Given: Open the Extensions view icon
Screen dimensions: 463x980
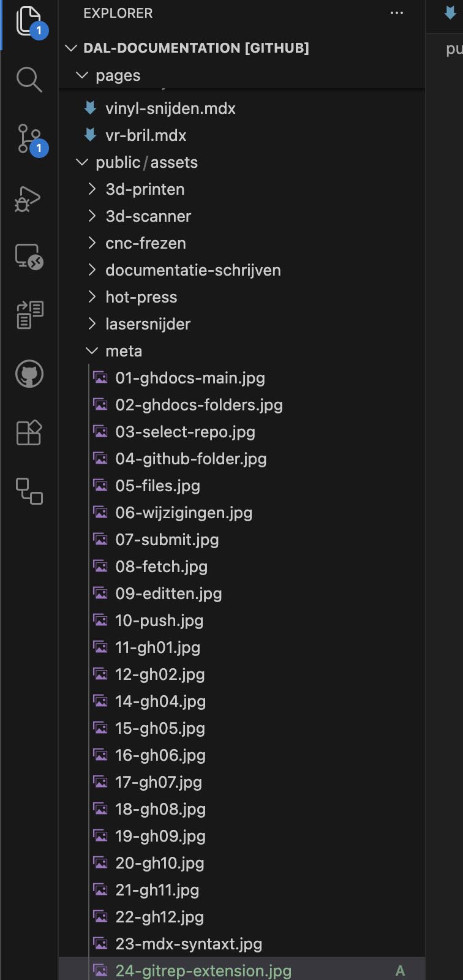Looking at the screenshot, I should click(x=29, y=432).
